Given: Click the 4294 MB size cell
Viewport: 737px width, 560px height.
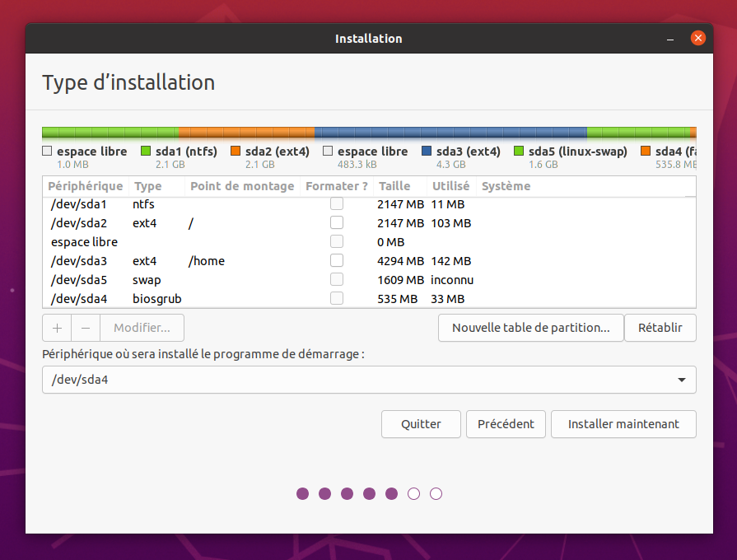Looking at the screenshot, I should [x=400, y=261].
